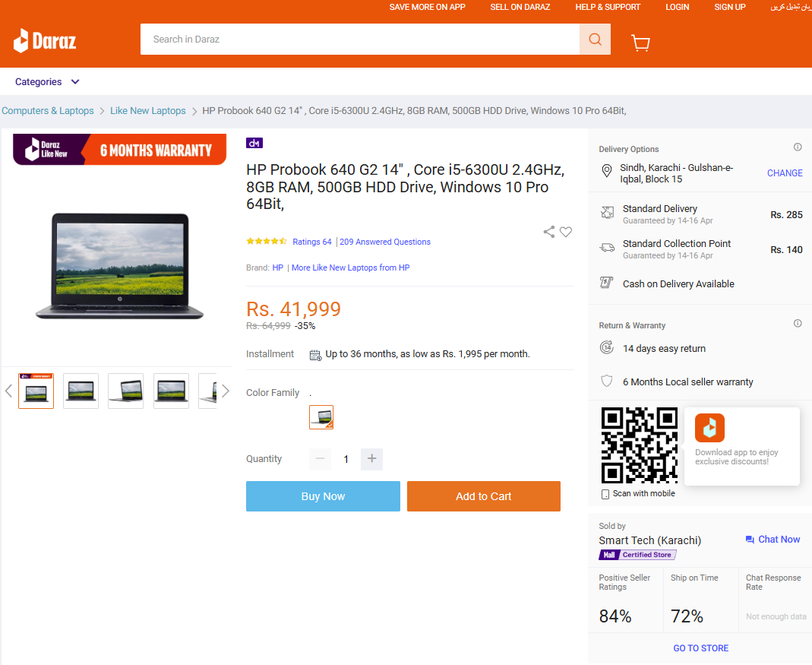Click the QR code image
Image resolution: width=812 pixels, height=665 pixels.
click(639, 445)
